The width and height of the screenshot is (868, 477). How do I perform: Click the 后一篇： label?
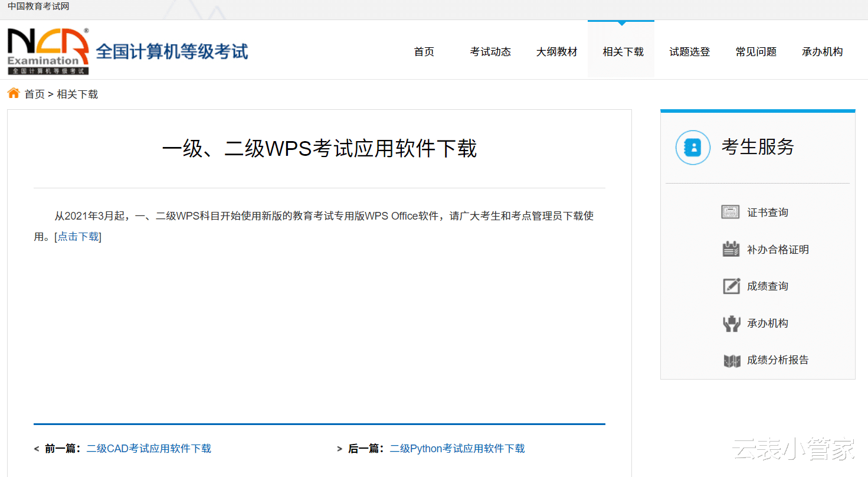pyautogui.click(x=366, y=449)
